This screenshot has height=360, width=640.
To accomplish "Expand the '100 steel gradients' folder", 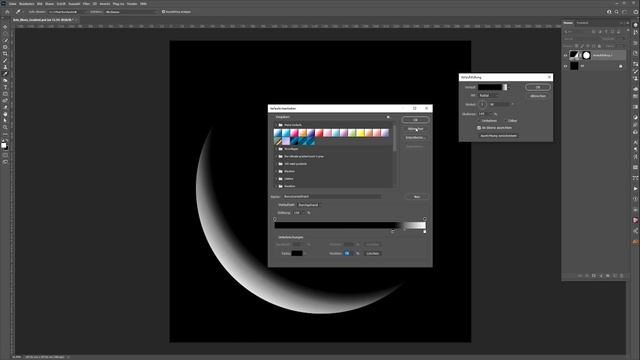I will point(276,164).
